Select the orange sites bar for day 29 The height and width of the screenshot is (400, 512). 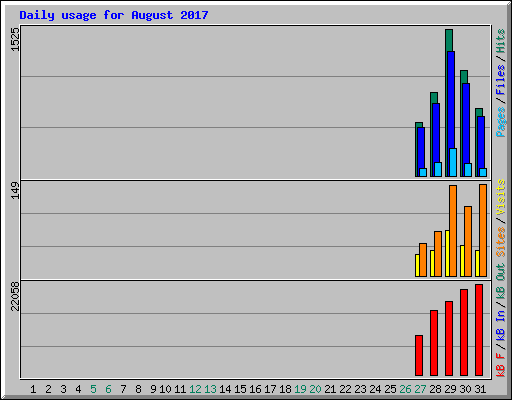[x=453, y=231]
